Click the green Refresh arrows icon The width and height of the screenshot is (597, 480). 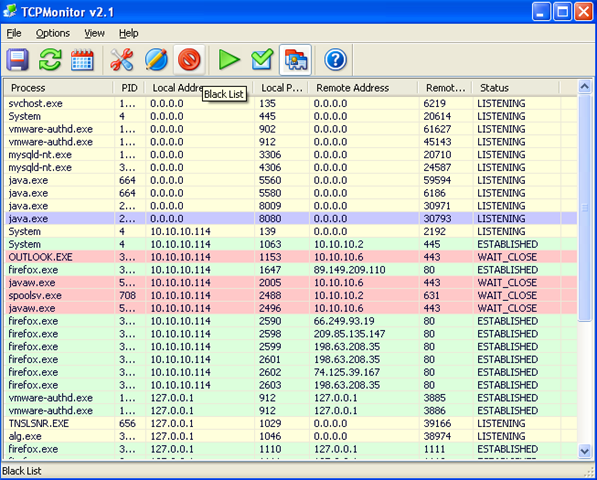coord(50,60)
